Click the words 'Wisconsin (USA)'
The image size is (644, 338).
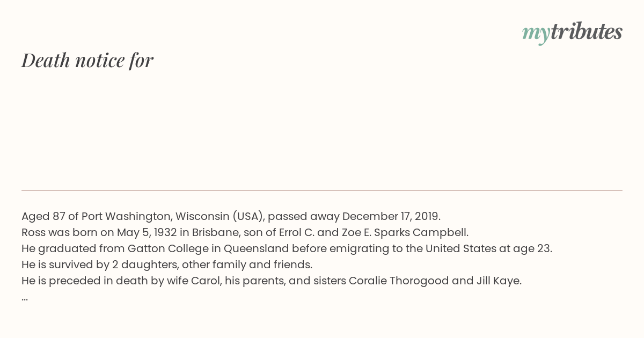pyautogui.click(x=219, y=217)
